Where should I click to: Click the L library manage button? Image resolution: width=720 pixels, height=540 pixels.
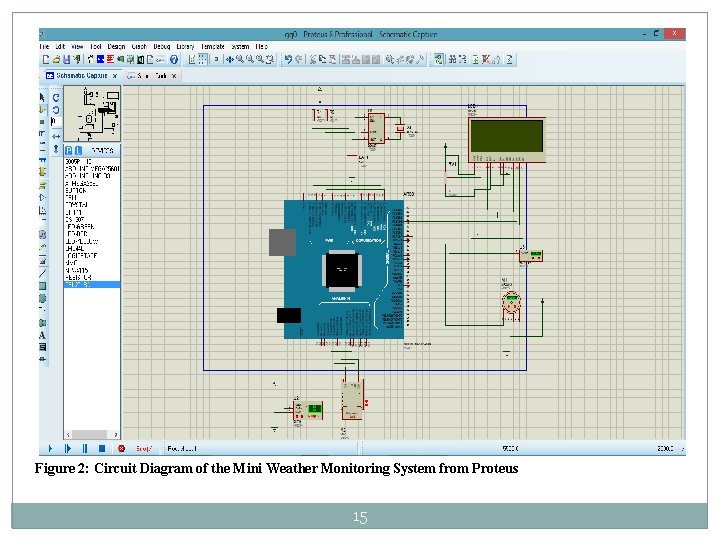[x=79, y=151]
